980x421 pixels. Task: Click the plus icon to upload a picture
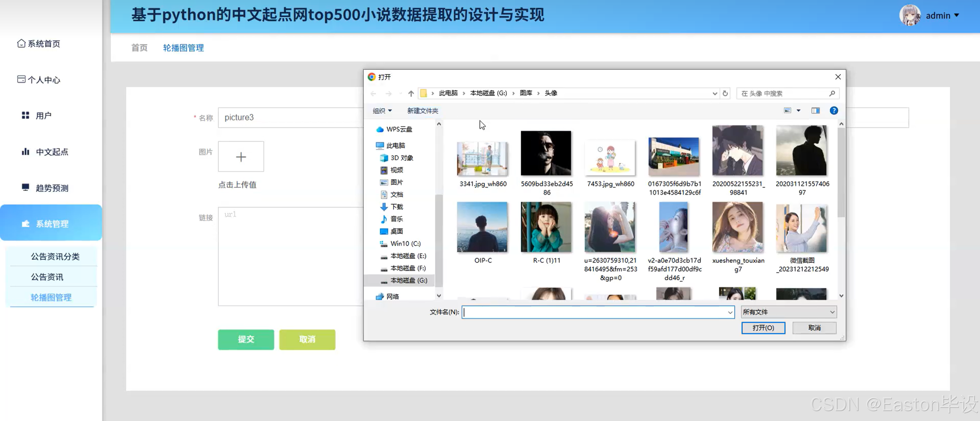(241, 157)
